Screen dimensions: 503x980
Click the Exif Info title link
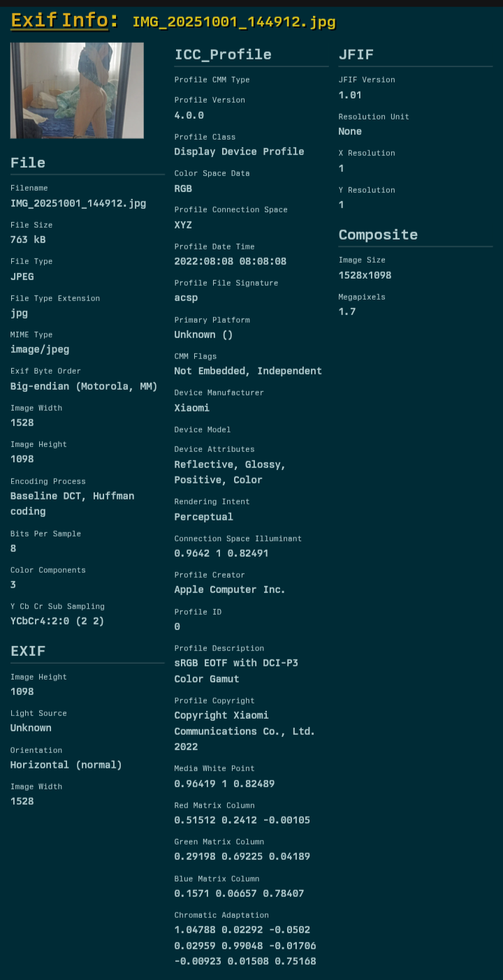coord(59,21)
